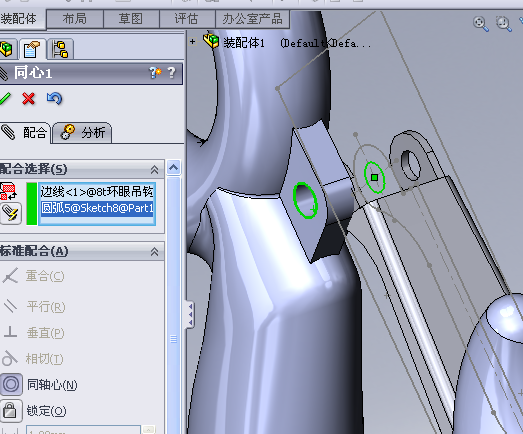Click the 平行 parallel mate icon

[x=10, y=306]
